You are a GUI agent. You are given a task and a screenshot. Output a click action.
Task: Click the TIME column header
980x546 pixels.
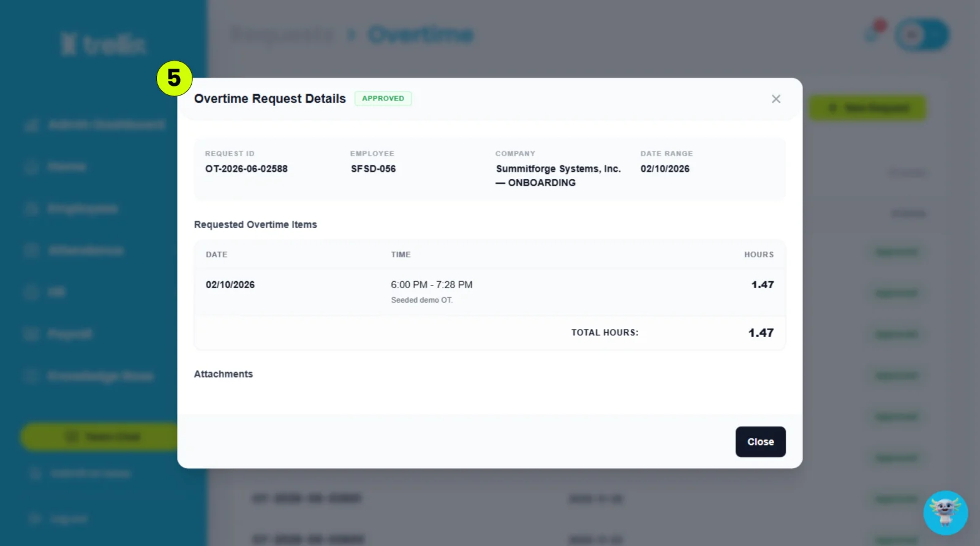pos(401,254)
